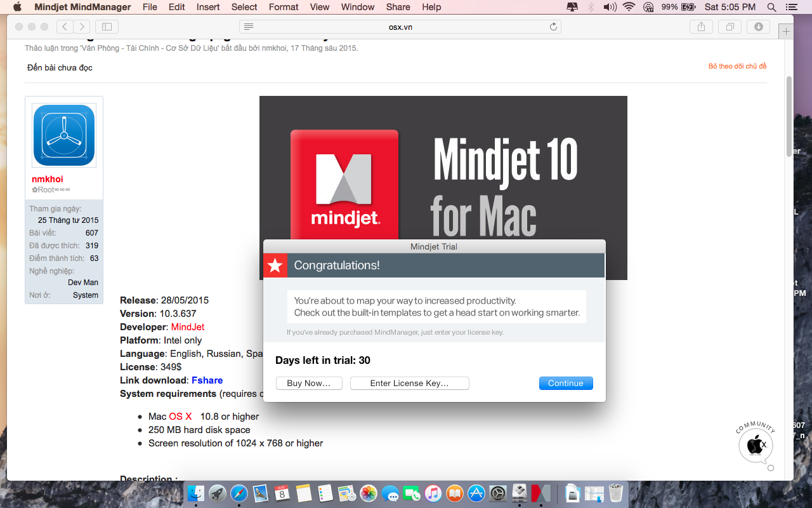The height and width of the screenshot is (508, 812).
Task: Click the Safari address bar showing osx.vn
Action: coord(400,27)
